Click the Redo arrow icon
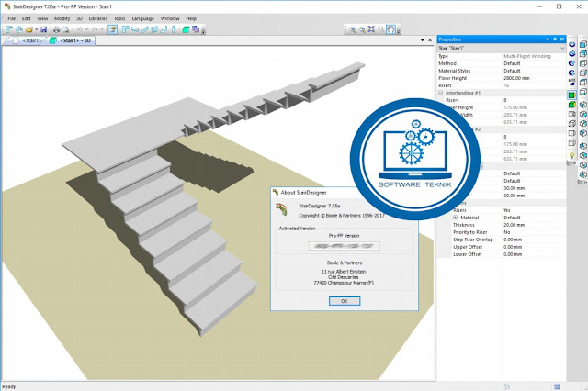588x391 pixels. 95,29
